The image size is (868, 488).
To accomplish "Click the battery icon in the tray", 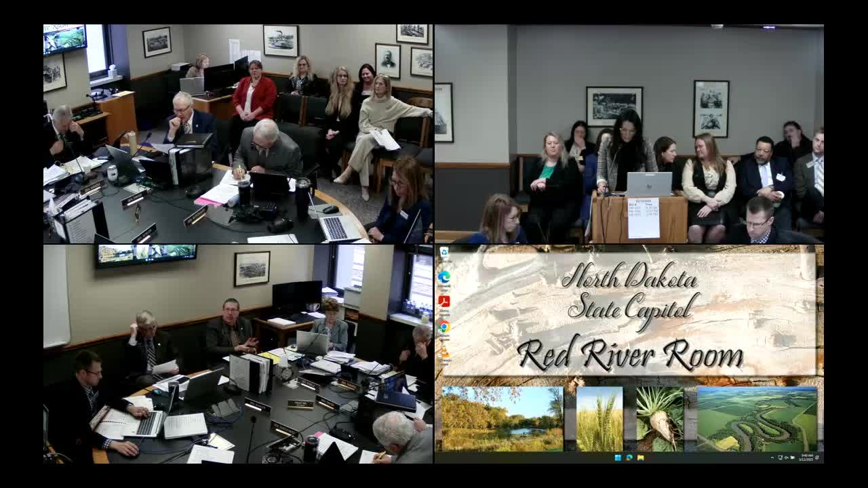I will point(793,457).
